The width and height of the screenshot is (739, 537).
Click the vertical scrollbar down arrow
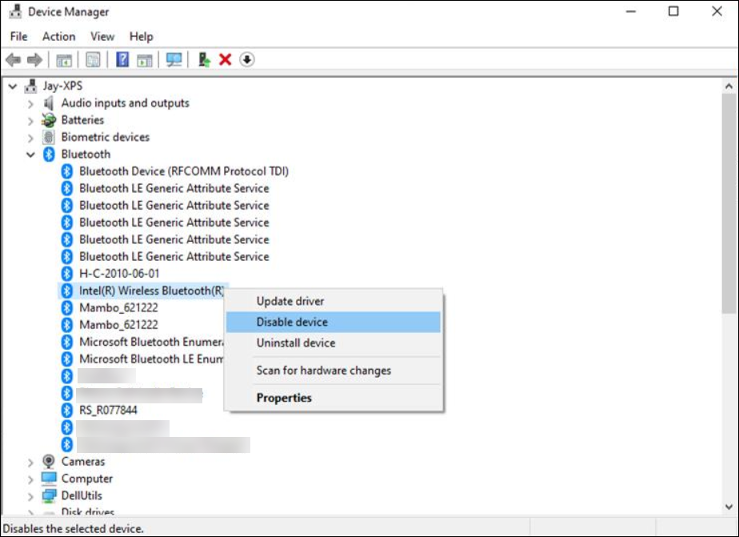[x=729, y=508]
